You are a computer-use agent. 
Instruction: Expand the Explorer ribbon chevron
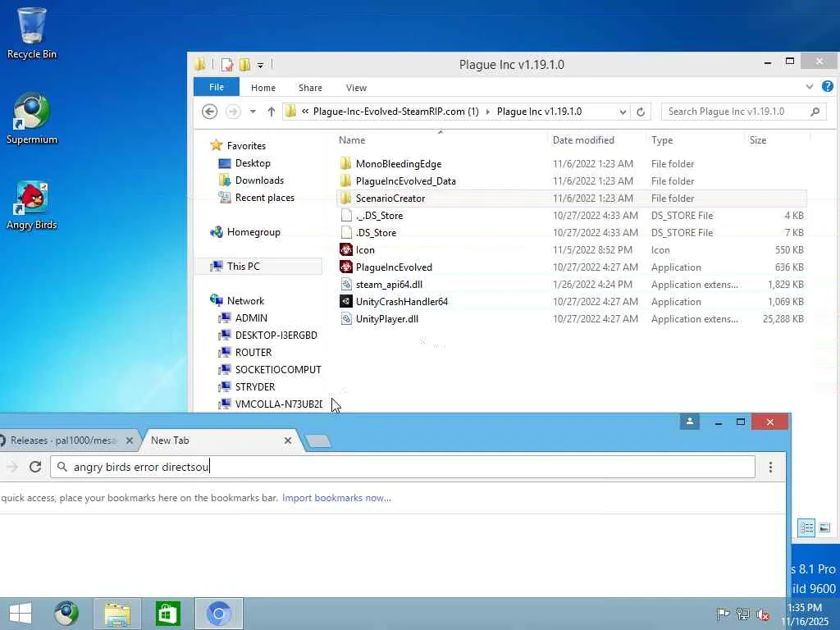click(x=810, y=87)
